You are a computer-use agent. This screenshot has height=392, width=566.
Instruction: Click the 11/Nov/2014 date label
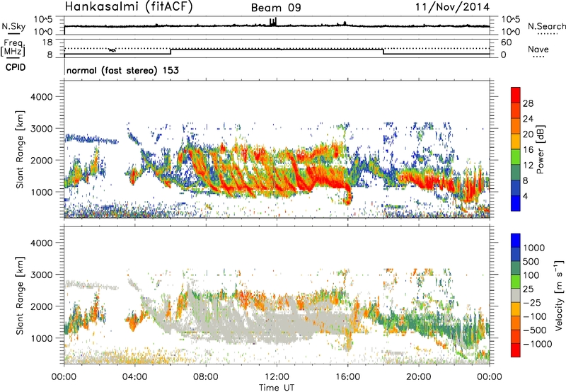452,6
